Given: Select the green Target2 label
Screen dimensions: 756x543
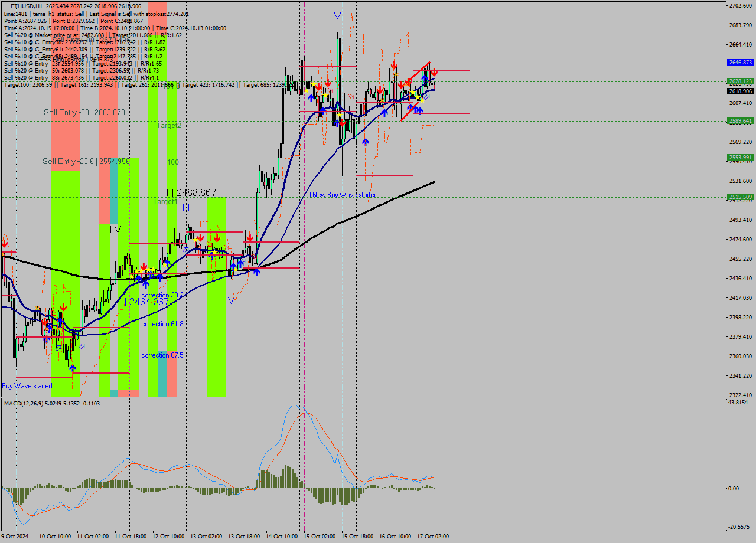Looking at the screenshot, I should (169, 126).
